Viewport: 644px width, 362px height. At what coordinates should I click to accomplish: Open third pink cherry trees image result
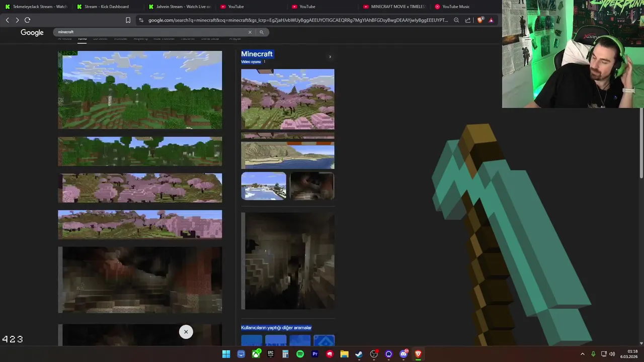140,188
